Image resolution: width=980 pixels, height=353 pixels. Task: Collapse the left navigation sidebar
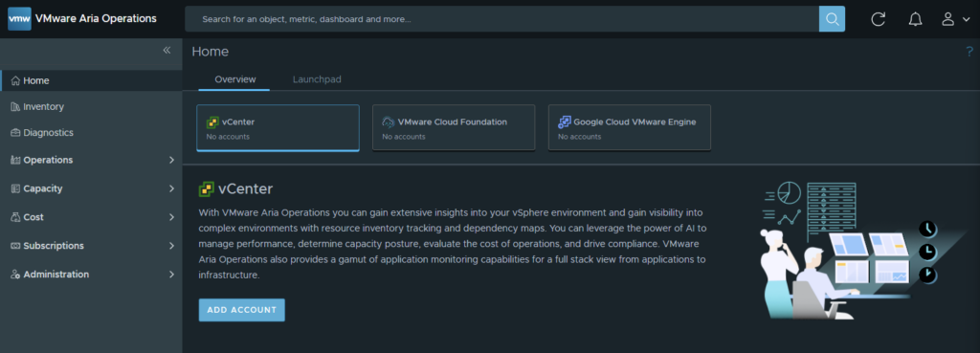(x=167, y=50)
